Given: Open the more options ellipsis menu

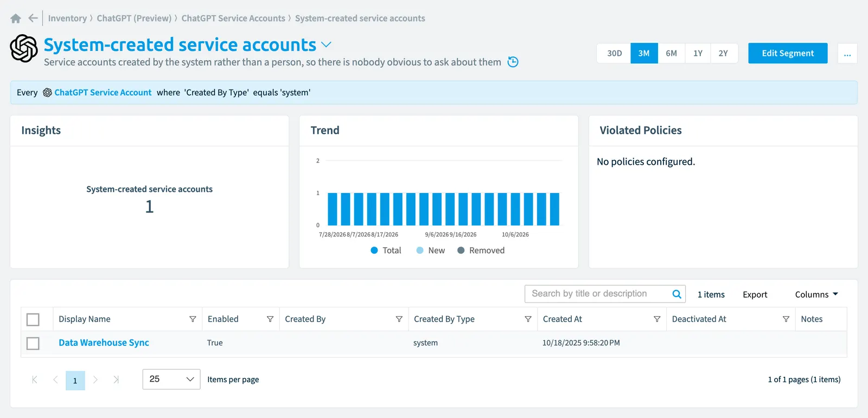Looking at the screenshot, I should [847, 53].
